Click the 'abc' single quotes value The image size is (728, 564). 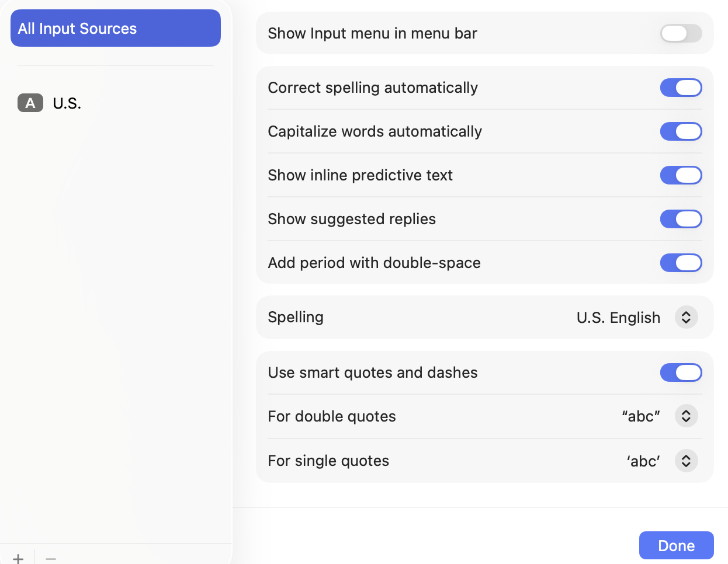(643, 461)
